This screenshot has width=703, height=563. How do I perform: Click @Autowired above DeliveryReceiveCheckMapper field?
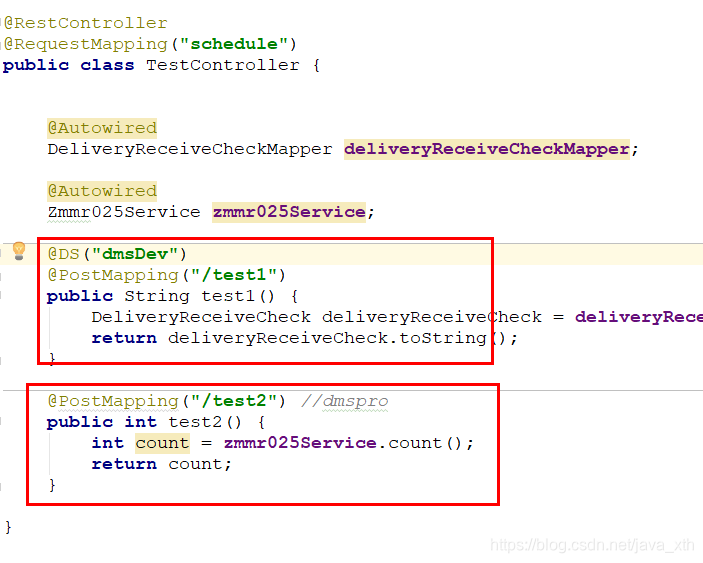[102, 128]
